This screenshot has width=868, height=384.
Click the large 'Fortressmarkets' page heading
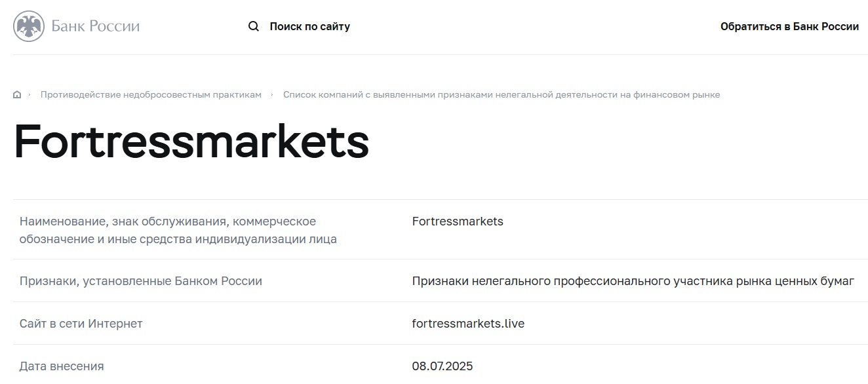pos(191,143)
